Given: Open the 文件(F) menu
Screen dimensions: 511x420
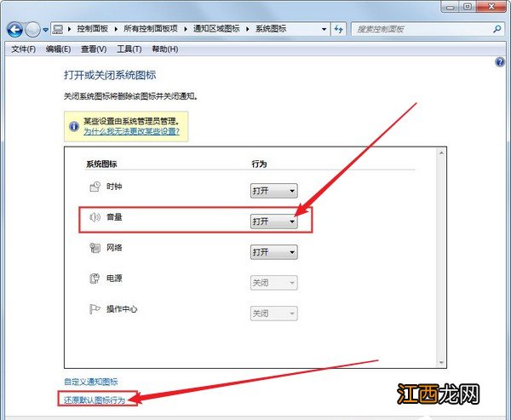Looking at the screenshot, I should click(24, 49).
